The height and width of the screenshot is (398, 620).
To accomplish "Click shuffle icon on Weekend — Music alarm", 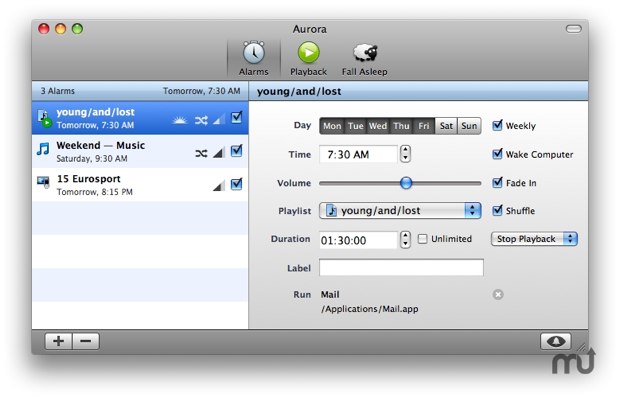I will (x=201, y=153).
